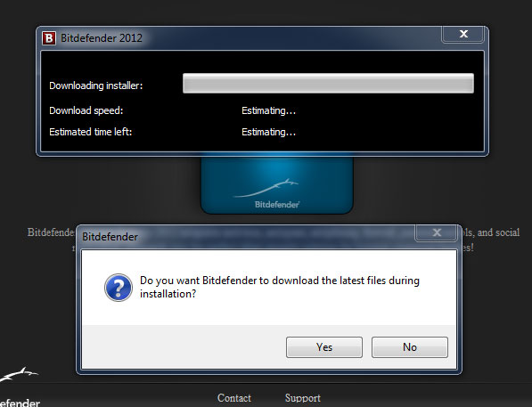This screenshot has width=532, height=407.
Task: Click the Bitdefender dialog title text
Action: pyautogui.click(x=110, y=237)
